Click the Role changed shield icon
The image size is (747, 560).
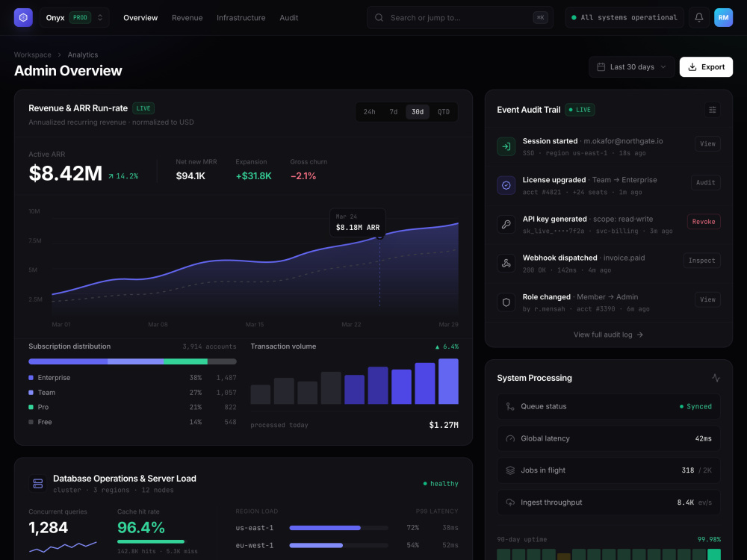(506, 302)
